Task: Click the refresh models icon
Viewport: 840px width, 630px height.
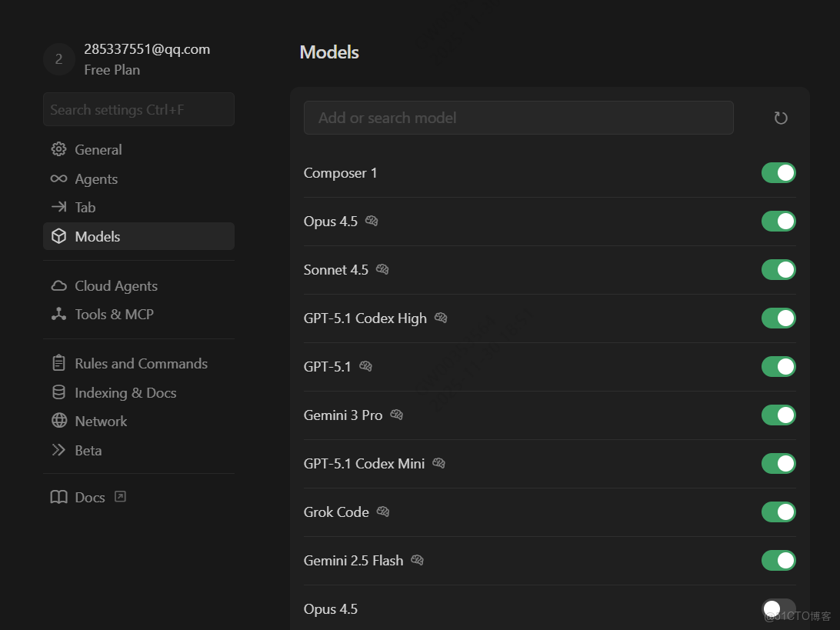Action: coord(781,118)
